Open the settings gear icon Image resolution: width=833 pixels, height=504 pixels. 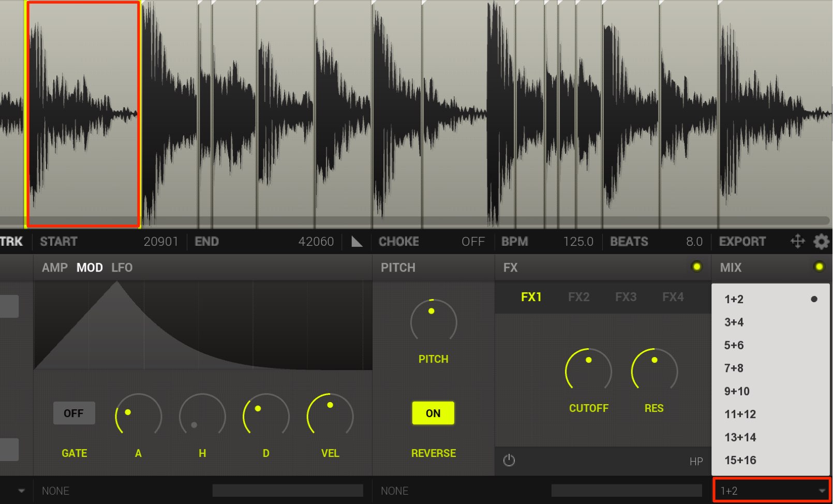point(821,241)
